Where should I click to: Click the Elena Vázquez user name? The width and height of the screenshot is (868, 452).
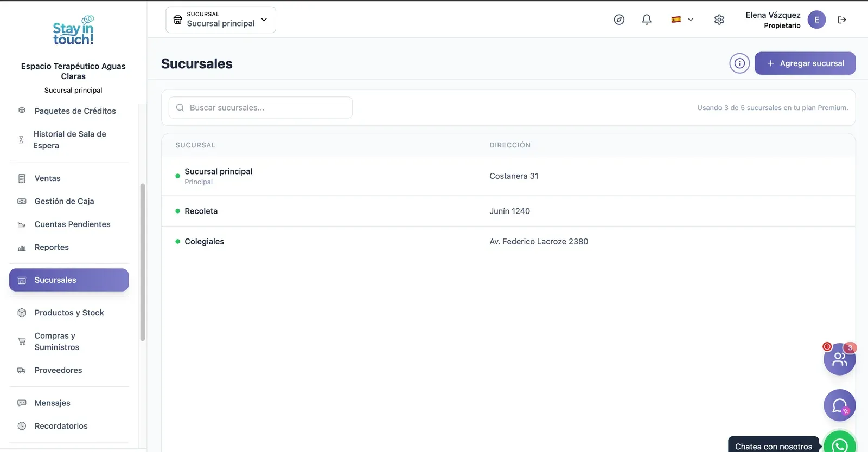point(773,15)
